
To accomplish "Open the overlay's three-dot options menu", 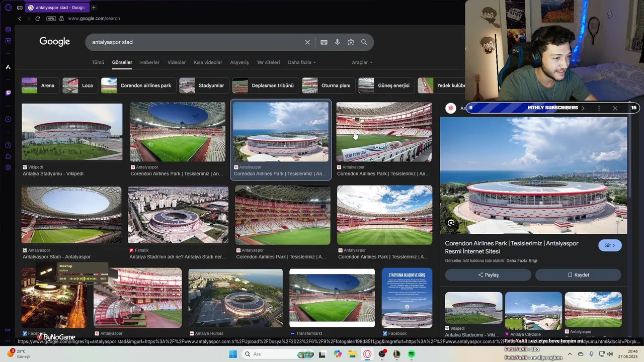I will 599,108.
